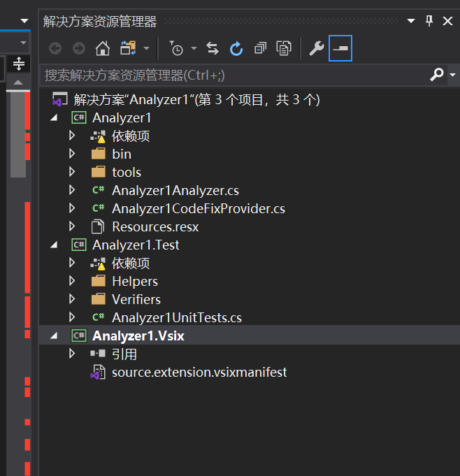Expand the tools folder
Screen dimensions: 460x476
coord(72,172)
